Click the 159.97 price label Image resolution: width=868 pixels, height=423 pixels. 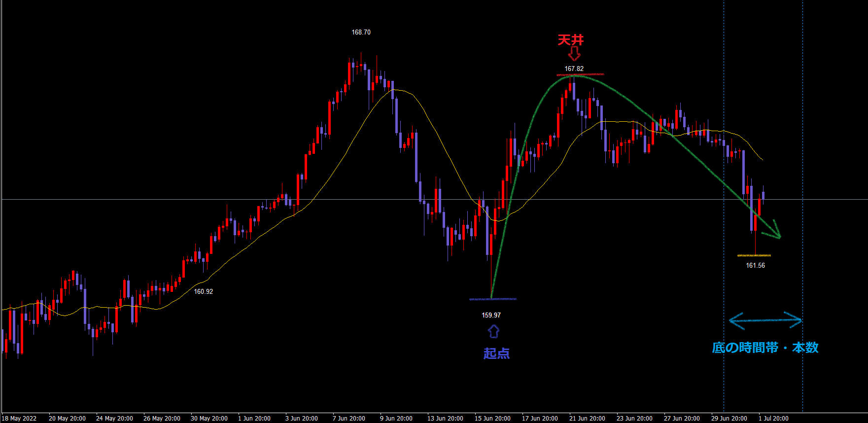pos(491,316)
